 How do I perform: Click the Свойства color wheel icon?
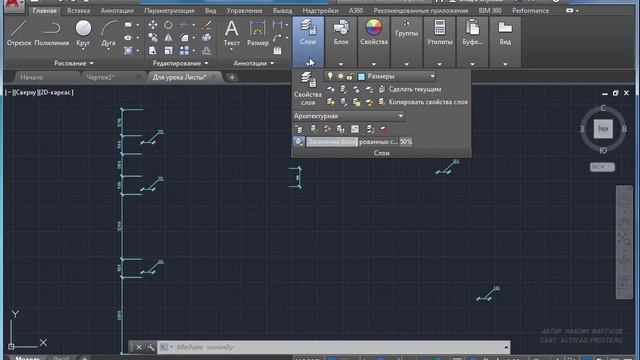pos(373,28)
